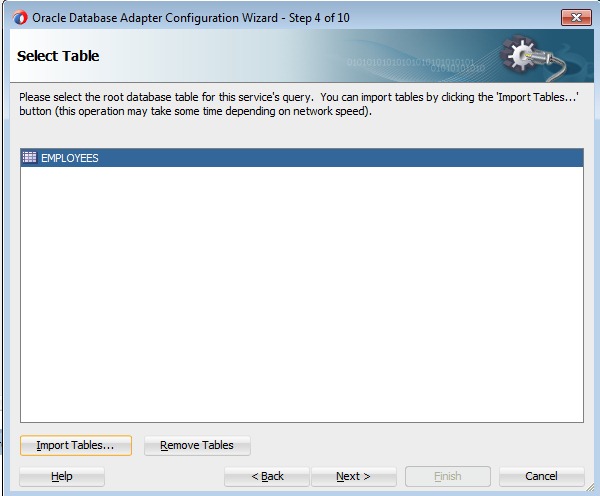Cancel the adapter configuration wizard
The width and height of the screenshot is (600, 496).
(541, 476)
